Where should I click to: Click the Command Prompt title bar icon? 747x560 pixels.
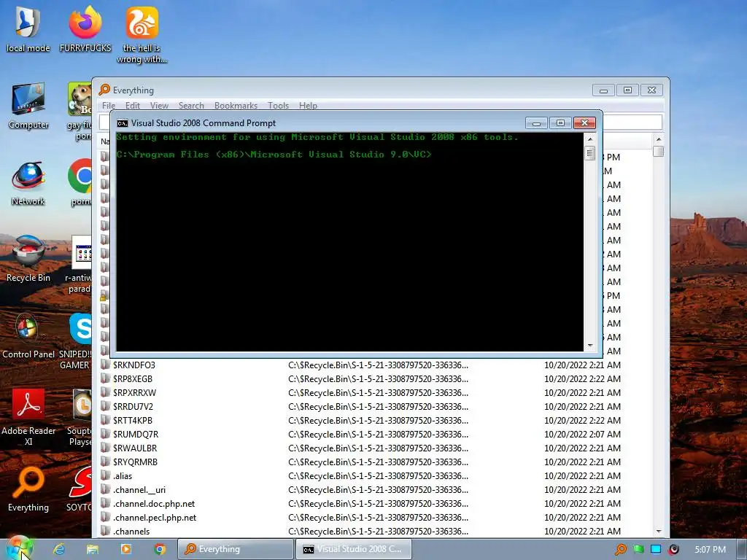[123, 123]
